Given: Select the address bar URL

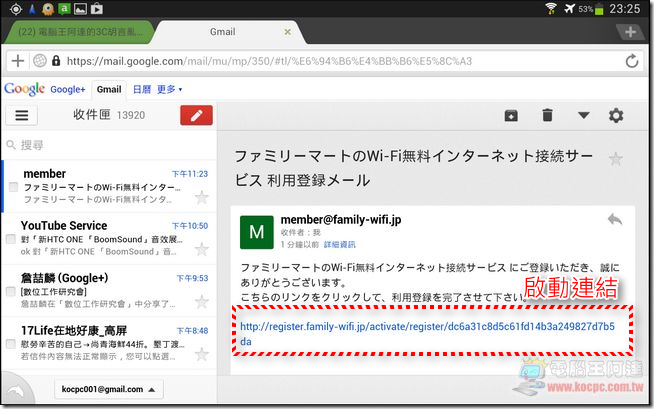Looking at the screenshot, I should (x=269, y=61).
